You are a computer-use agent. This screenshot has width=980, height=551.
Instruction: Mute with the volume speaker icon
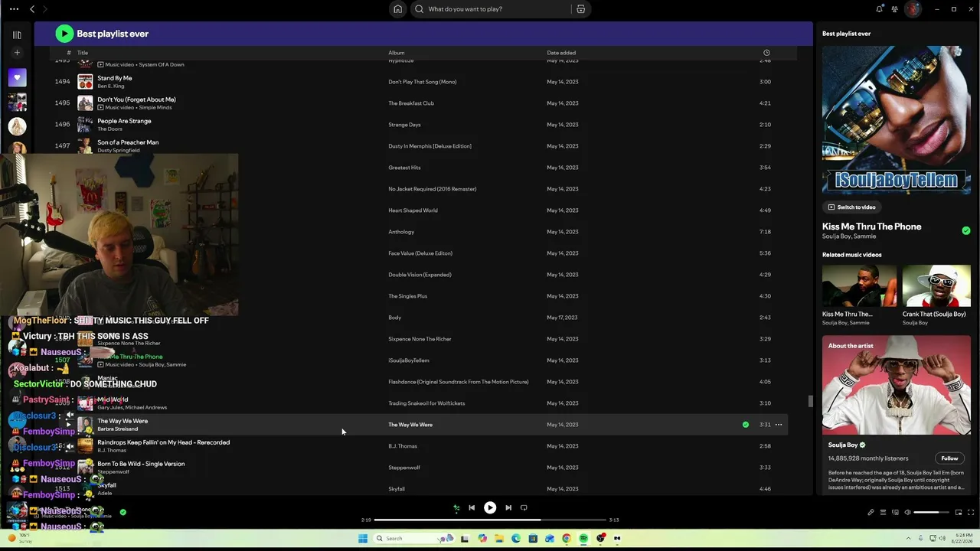click(x=907, y=513)
